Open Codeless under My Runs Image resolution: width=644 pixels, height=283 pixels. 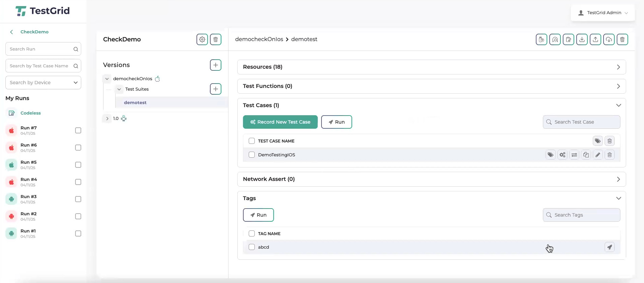[31, 113]
